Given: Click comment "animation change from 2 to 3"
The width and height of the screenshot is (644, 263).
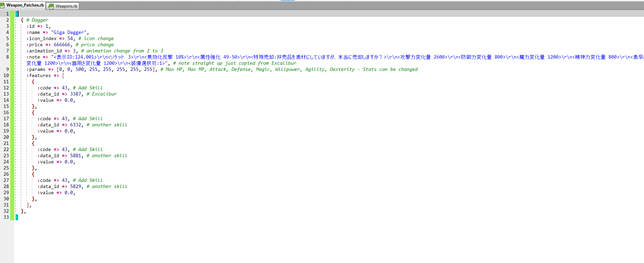Looking at the screenshot, I should (125, 51).
